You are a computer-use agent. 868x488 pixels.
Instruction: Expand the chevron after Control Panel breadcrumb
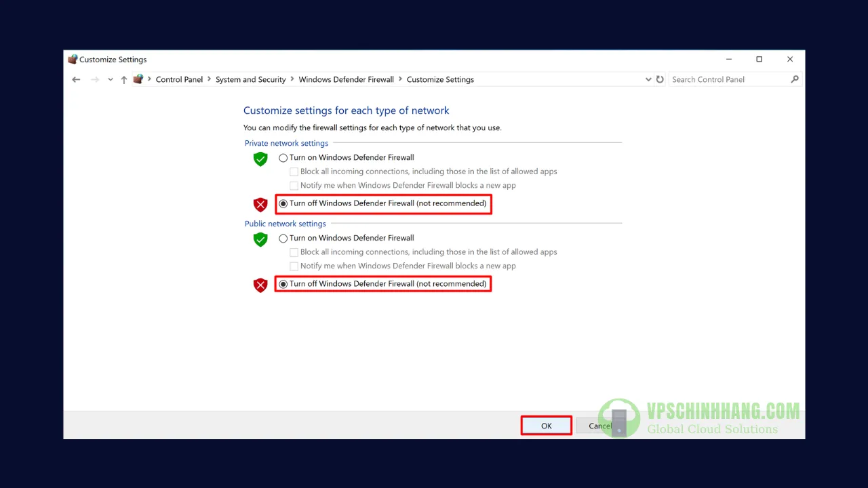210,79
